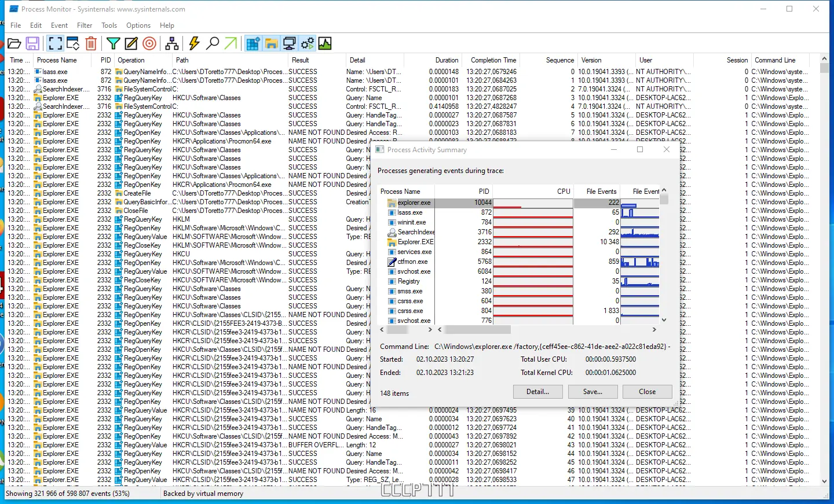Sort the main list by the Operation column
This screenshot has width=834, height=504.
pos(143,60)
